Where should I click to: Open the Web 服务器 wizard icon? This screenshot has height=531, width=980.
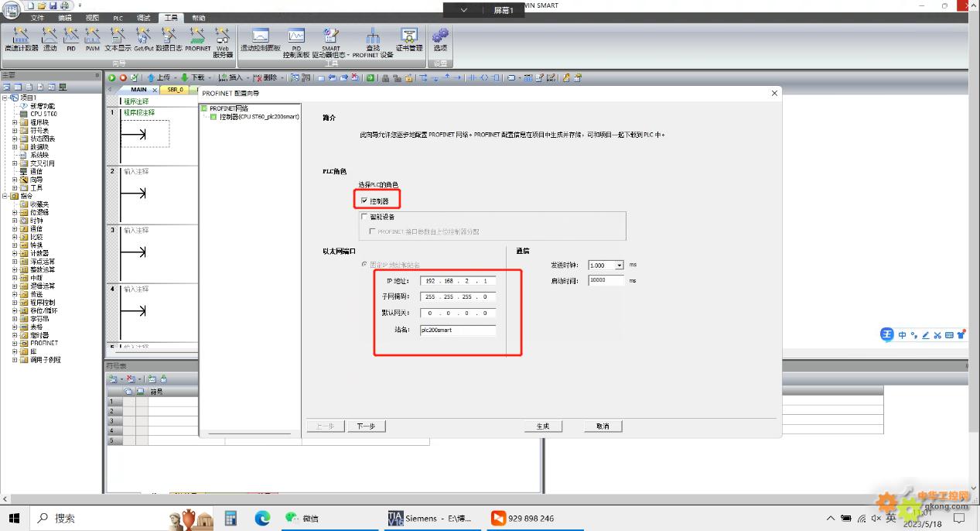coord(223,43)
